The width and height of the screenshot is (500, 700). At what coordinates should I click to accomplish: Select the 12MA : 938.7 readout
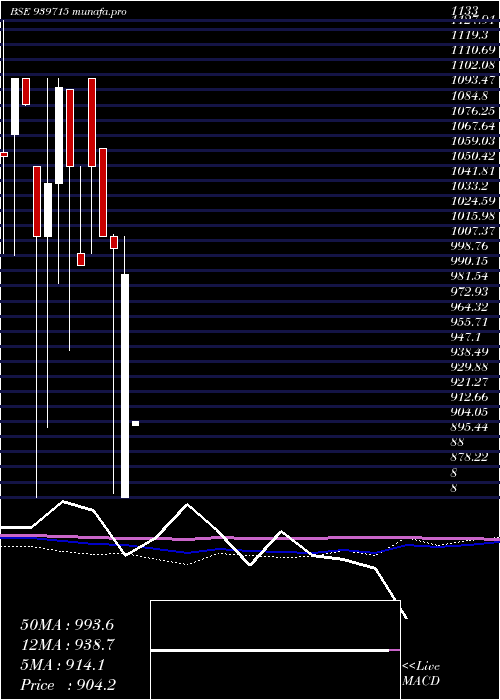pyautogui.click(x=67, y=645)
